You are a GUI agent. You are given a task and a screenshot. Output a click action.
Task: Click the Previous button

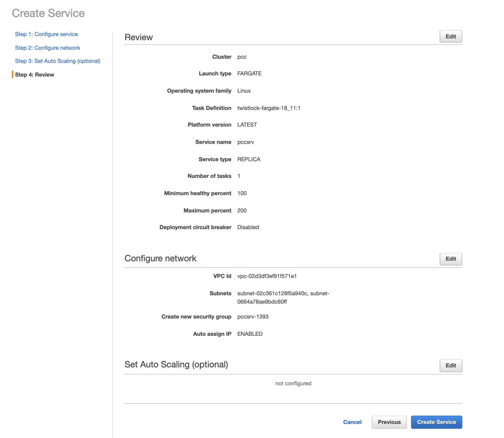pos(389,422)
